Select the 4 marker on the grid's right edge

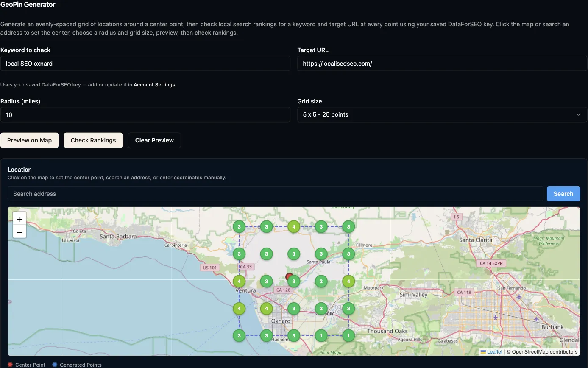point(348,281)
